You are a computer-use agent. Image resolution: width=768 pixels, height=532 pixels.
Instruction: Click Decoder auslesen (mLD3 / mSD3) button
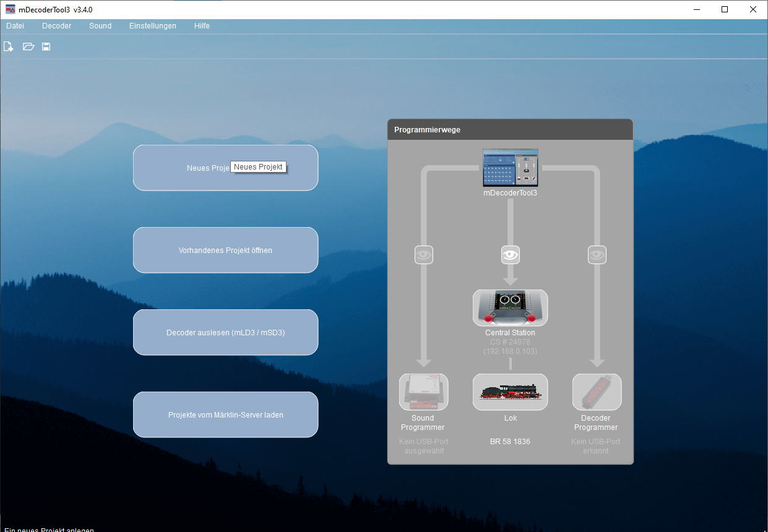225,332
